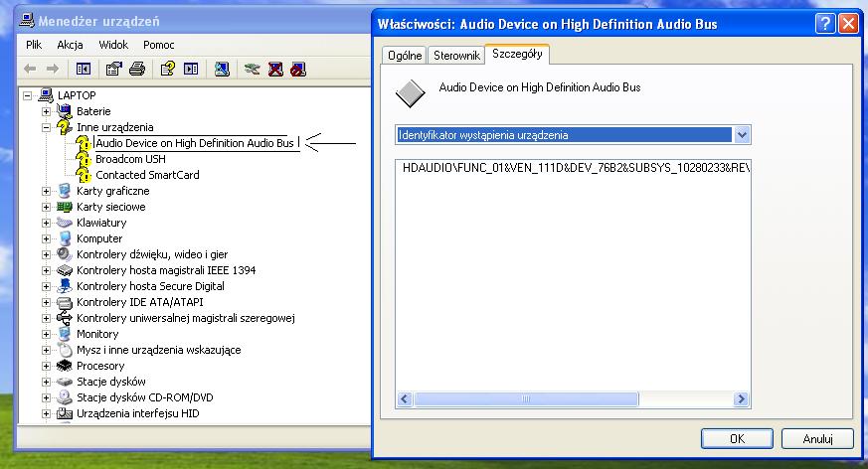
Task: Click the left scroll arrow of details box
Action: click(x=405, y=398)
